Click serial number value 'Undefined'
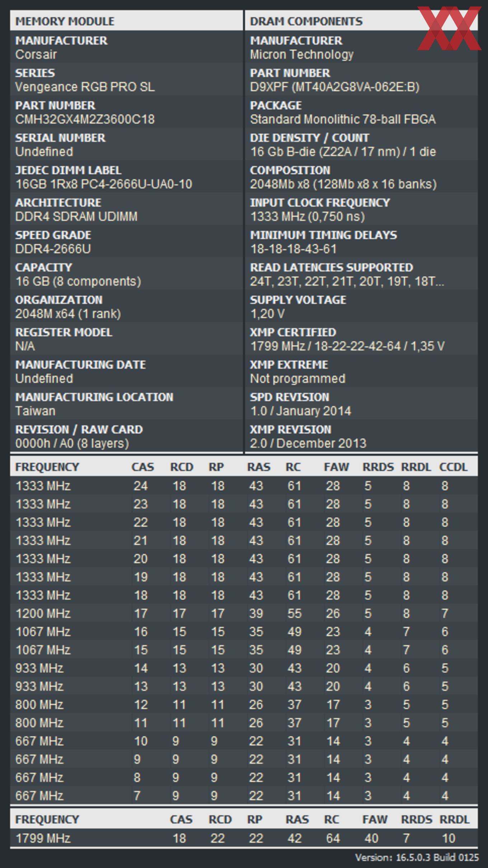488x868 pixels. (44, 151)
